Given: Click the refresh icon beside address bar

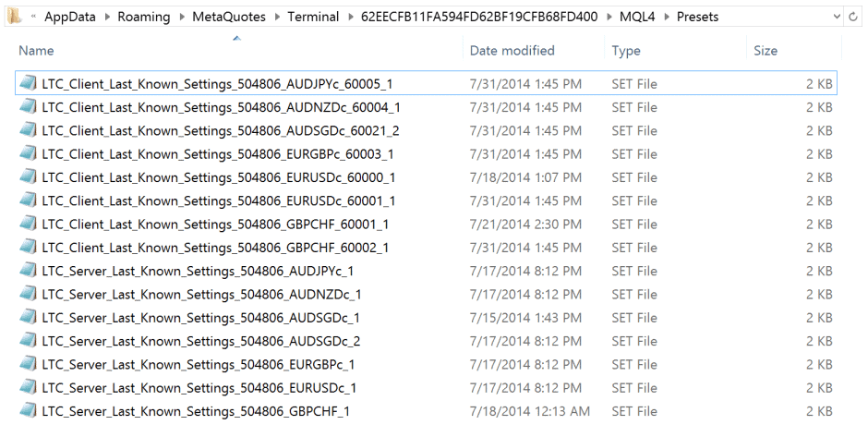Looking at the screenshot, I should [853, 17].
